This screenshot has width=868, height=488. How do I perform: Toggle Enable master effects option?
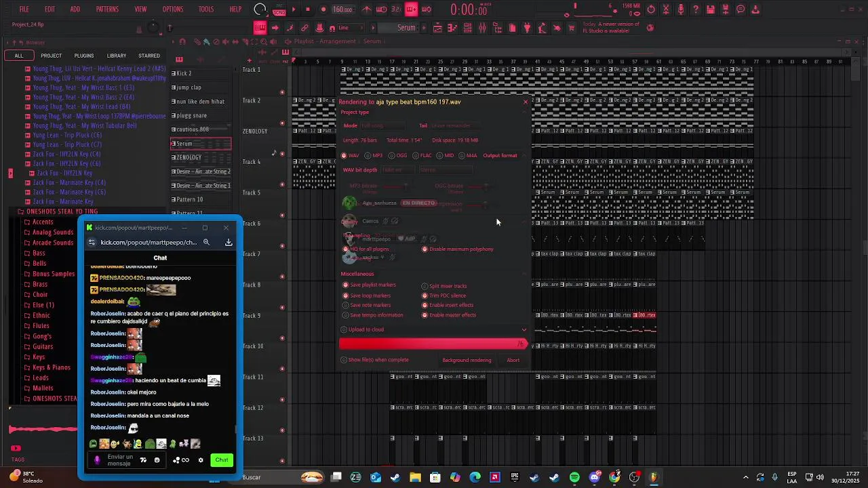[425, 315]
